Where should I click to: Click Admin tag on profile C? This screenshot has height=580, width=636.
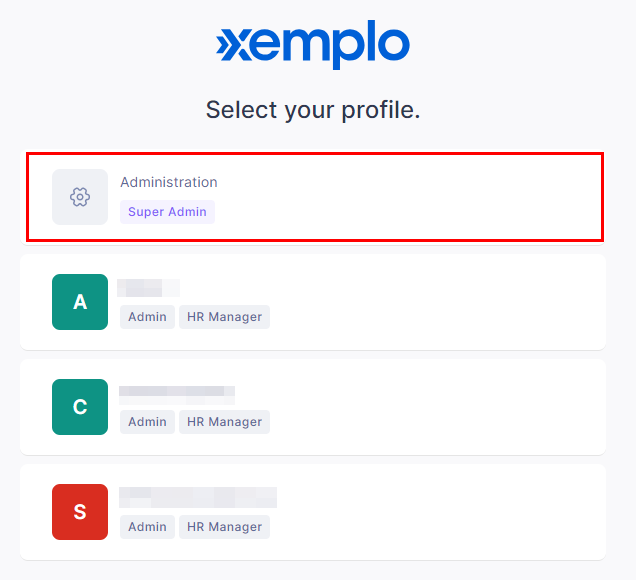(147, 422)
